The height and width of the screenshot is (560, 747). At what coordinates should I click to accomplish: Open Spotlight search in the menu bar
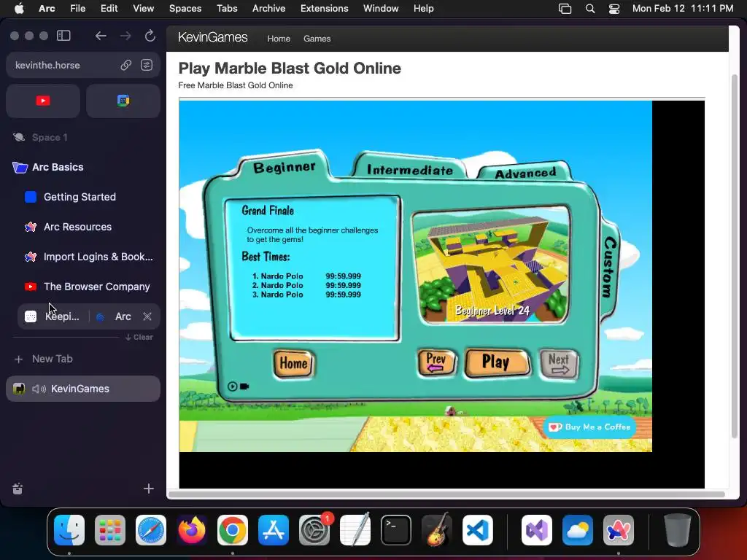(x=589, y=9)
